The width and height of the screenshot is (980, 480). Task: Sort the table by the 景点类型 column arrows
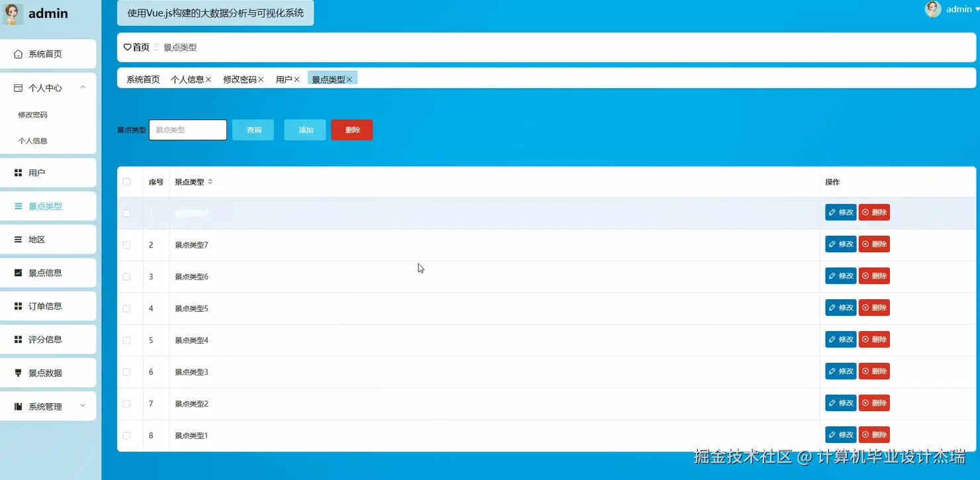[x=210, y=181]
